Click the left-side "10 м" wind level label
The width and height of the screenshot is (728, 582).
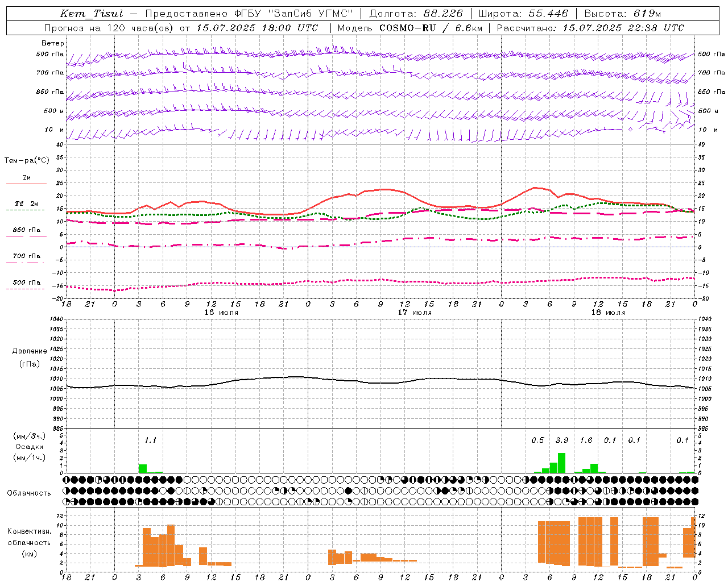pos(55,130)
